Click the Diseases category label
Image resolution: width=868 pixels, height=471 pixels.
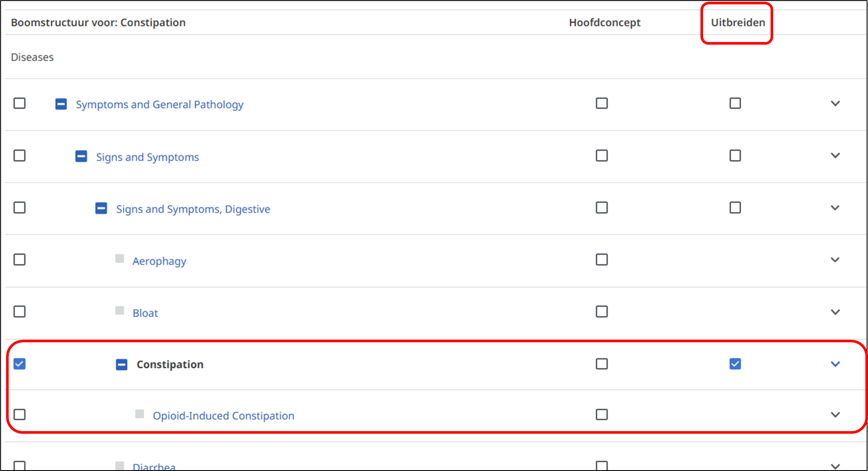(x=32, y=57)
